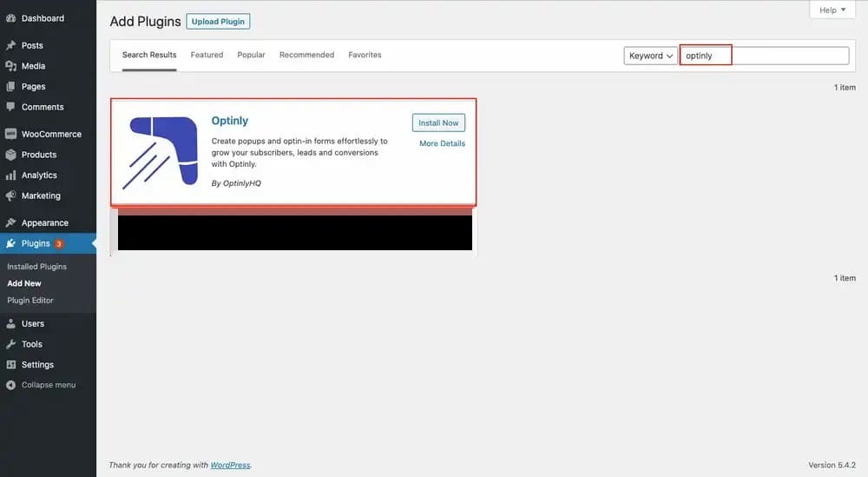Screen dimensions: 868x477
Task: Click the WooCommerce logo icon
Action: pos(10,134)
